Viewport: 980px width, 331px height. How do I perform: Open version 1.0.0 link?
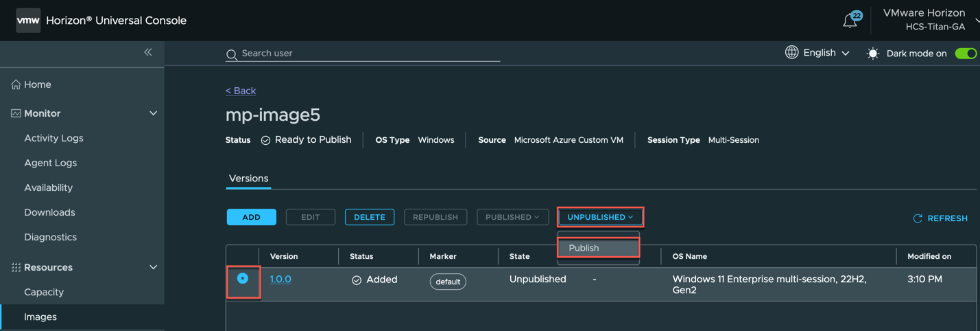[280, 279]
